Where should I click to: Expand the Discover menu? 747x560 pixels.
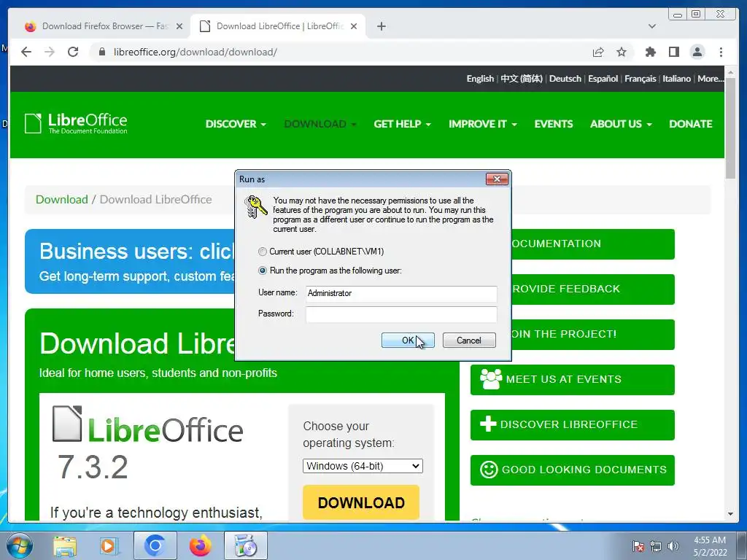236,124
